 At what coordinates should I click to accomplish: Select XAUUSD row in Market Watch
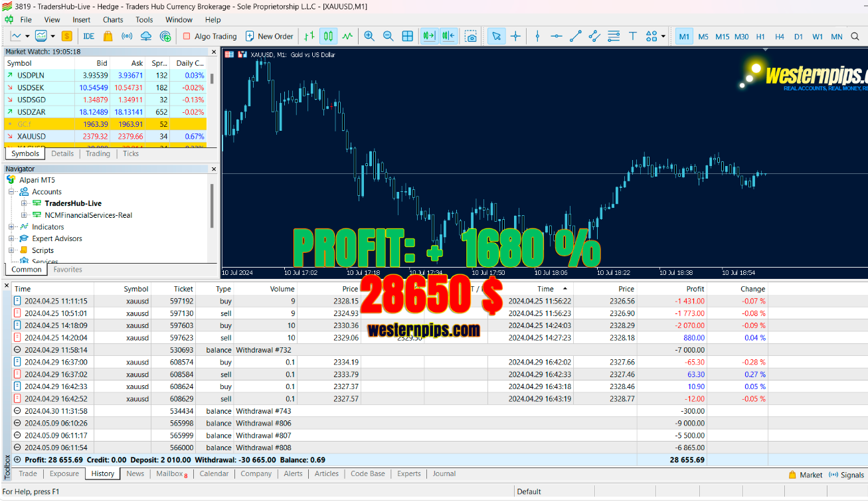(x=106, y=136)
